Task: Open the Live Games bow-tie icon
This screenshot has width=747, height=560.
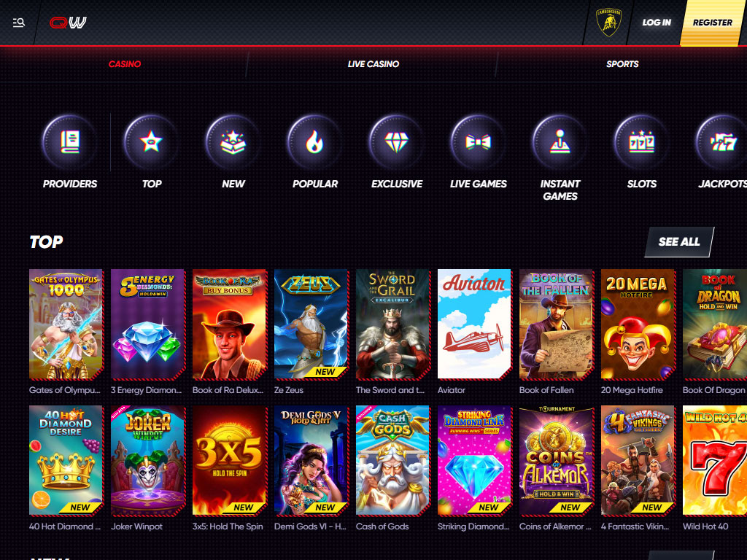Action: tap(479, 141)
